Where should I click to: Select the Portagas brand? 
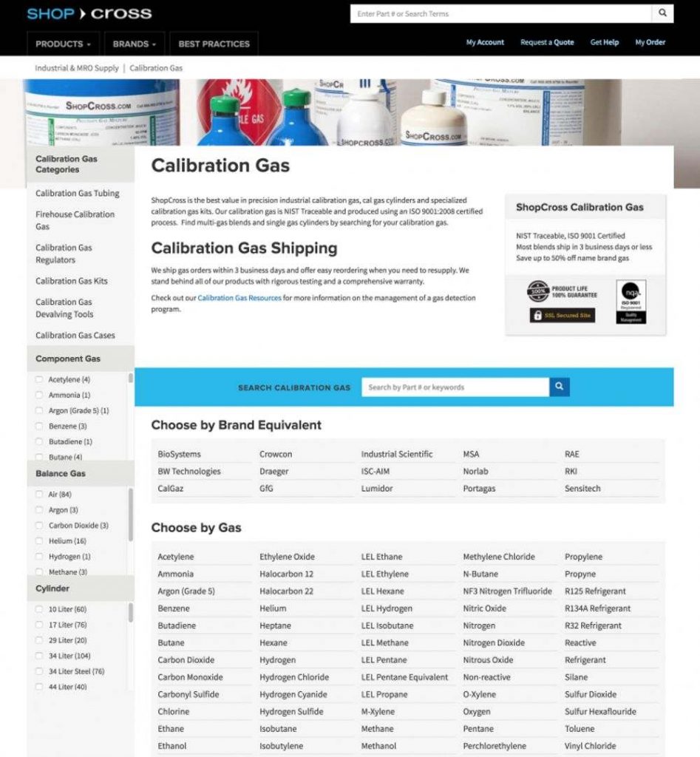(x=479, y=489)
